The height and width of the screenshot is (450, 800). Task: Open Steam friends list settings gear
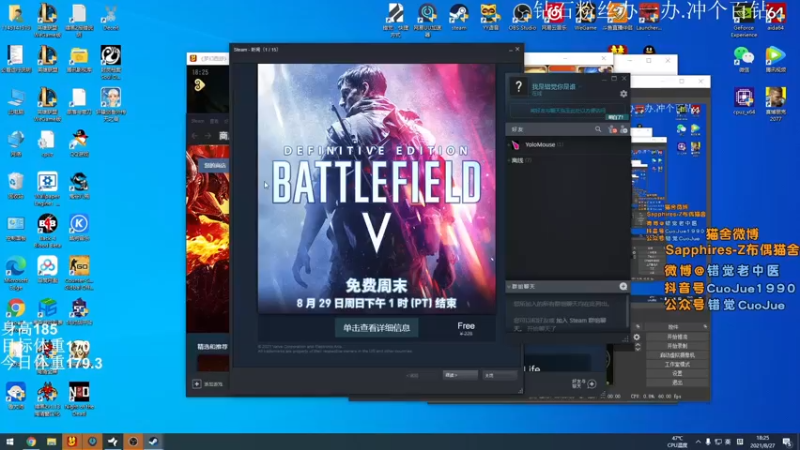[x=623, y=94]
